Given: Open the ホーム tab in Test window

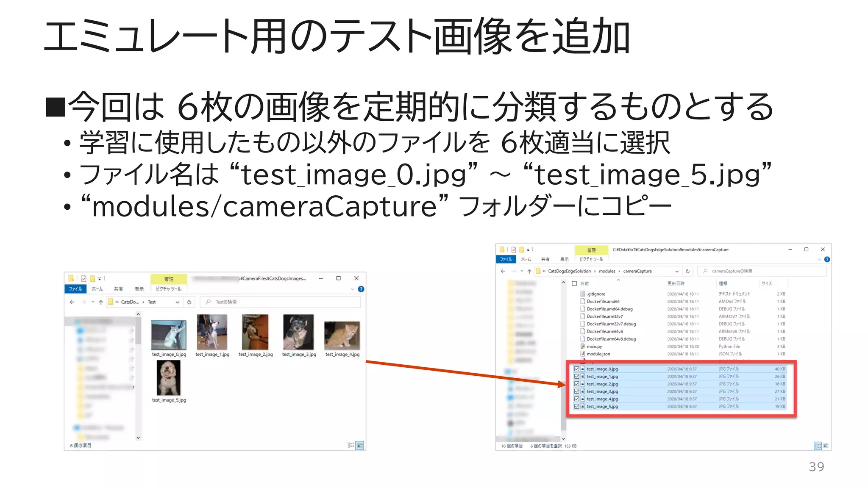Looking at the screenshot, I should tap(97, 289).
